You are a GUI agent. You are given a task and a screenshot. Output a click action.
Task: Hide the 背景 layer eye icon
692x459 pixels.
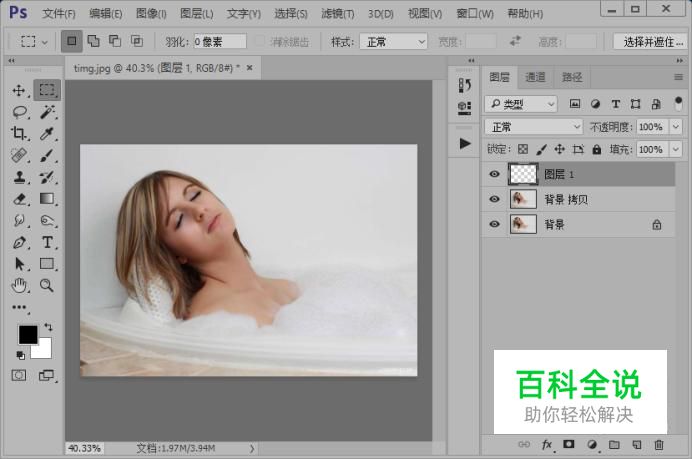coord(493,225)
